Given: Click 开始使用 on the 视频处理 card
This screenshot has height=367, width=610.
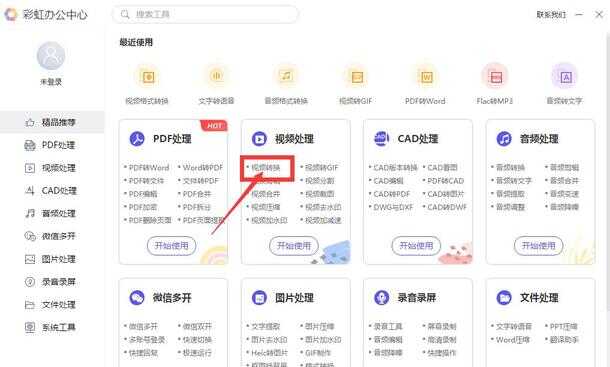Looking at the screenshot, I should [294, 246].
